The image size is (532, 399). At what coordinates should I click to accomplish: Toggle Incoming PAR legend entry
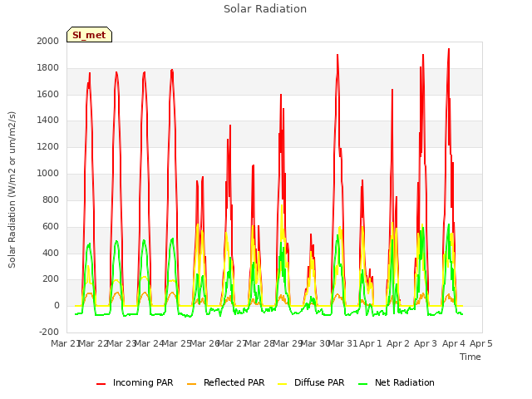point(135,382)
